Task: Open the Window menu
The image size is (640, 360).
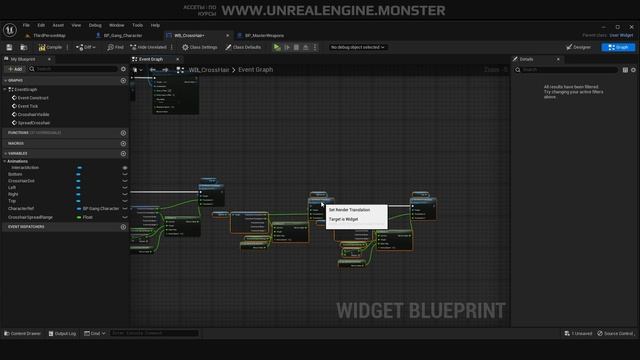Action: pyautogui.click(x=117, y=25)
